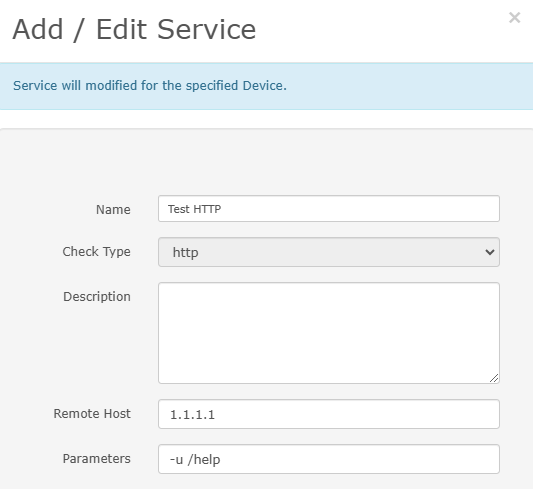Click the word Service starting the banner message
Screen dimensions: 533x489
35,85
